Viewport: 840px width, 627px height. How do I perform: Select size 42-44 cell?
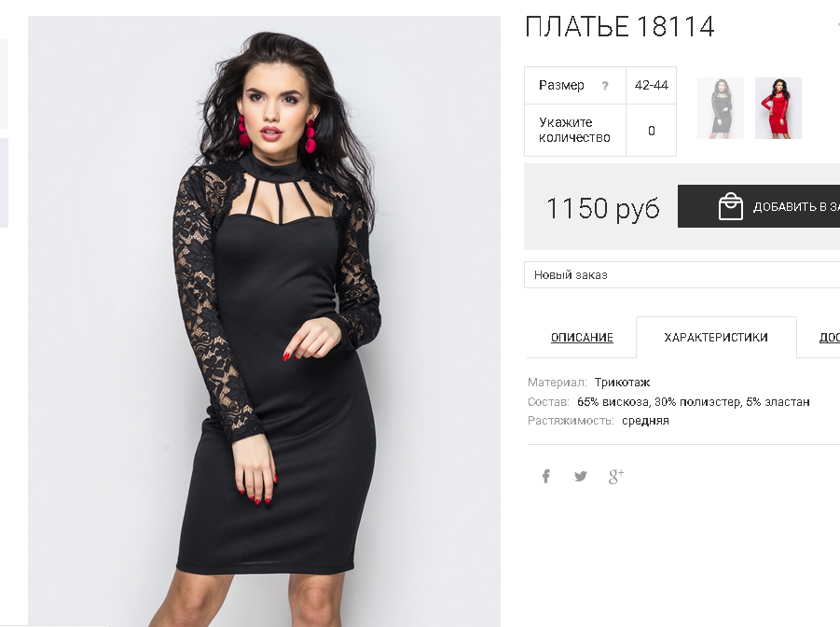point(652,85)
